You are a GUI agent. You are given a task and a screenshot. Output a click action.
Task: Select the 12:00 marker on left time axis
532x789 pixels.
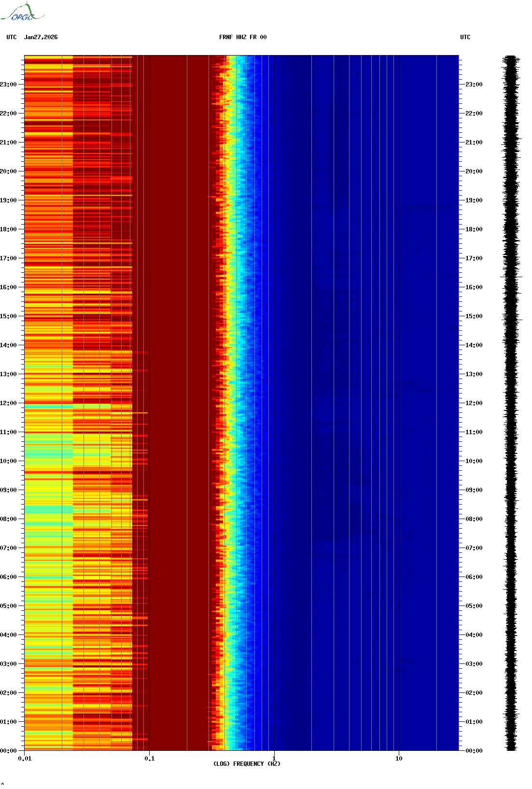coord(9,403)
